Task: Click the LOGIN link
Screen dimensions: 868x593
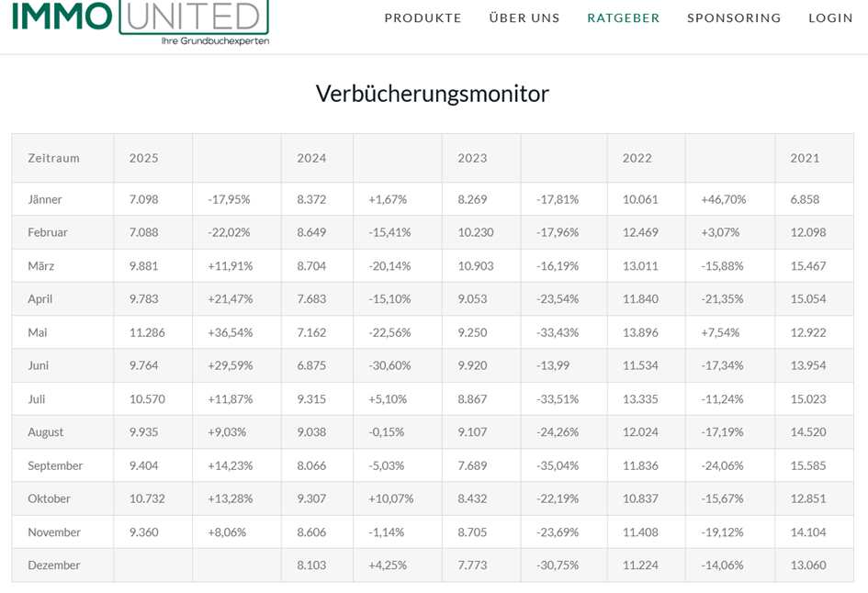Action: 830,18
